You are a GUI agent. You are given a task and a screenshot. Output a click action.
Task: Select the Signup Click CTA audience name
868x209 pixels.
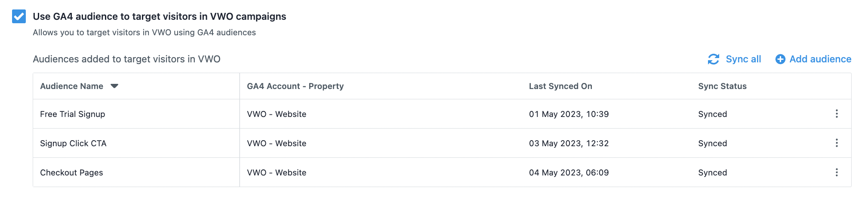click(73, 143)
